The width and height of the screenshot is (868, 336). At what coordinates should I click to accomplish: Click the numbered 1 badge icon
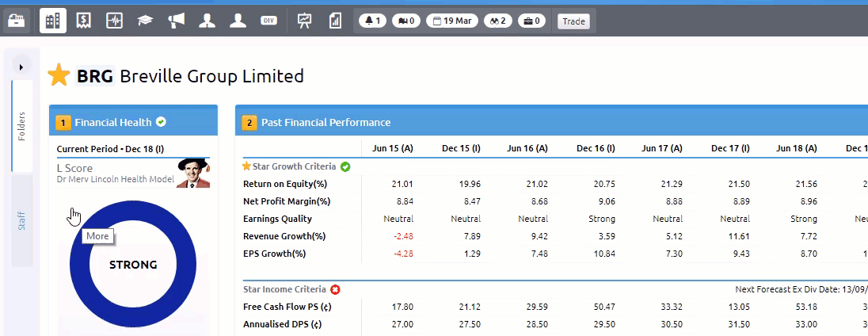pos(63,122)
